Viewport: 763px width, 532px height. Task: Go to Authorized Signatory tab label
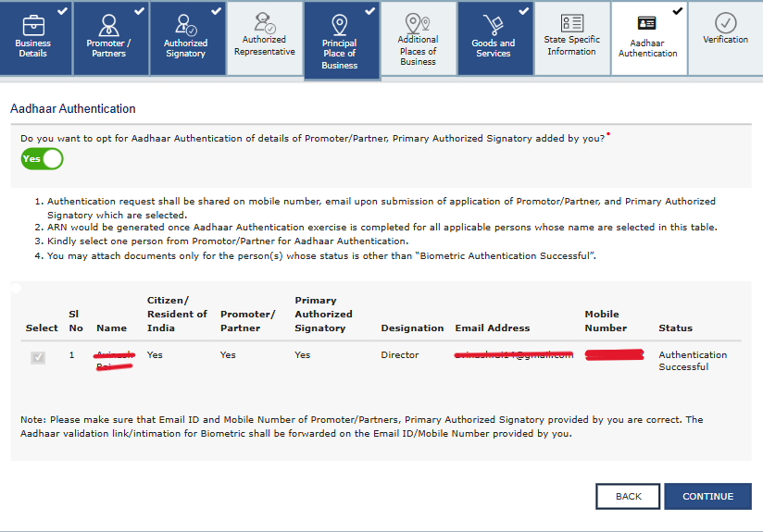pyautogui.click(x=185, y=48)
